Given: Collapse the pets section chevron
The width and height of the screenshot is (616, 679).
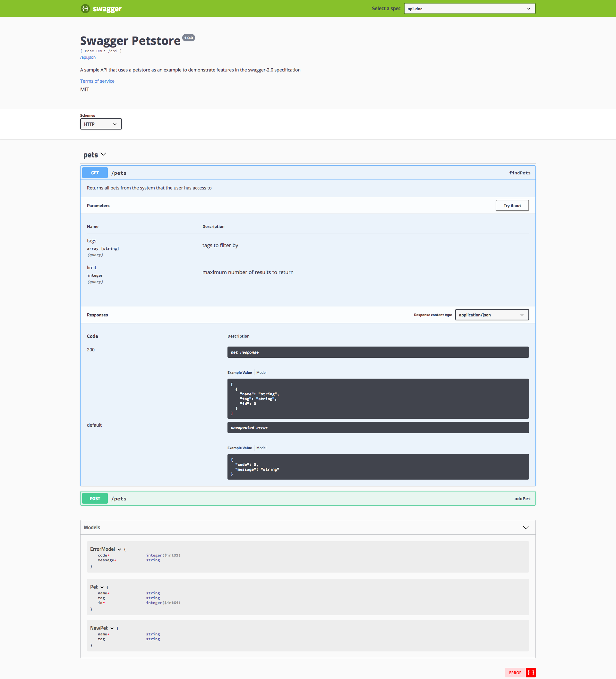Looking at the screenshot, I should (x=103, y=154).
